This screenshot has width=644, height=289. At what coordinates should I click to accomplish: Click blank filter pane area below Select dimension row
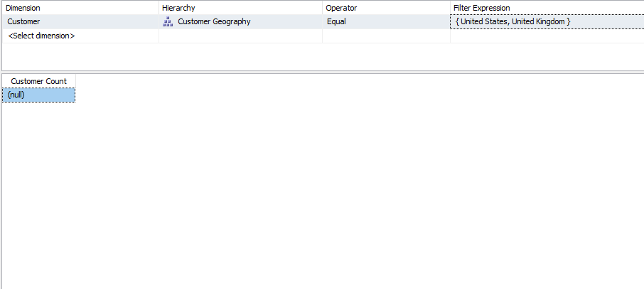(322, 56)
